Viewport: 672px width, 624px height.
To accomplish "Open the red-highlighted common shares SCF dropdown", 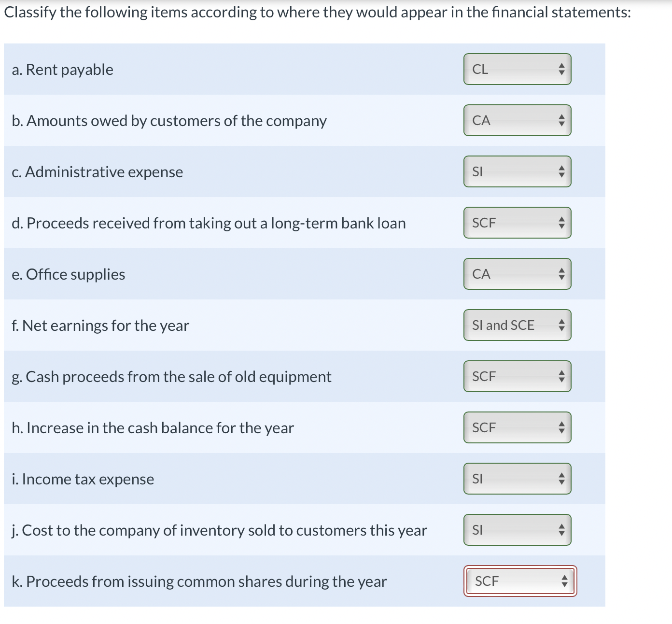I will [x=519, y=581].
